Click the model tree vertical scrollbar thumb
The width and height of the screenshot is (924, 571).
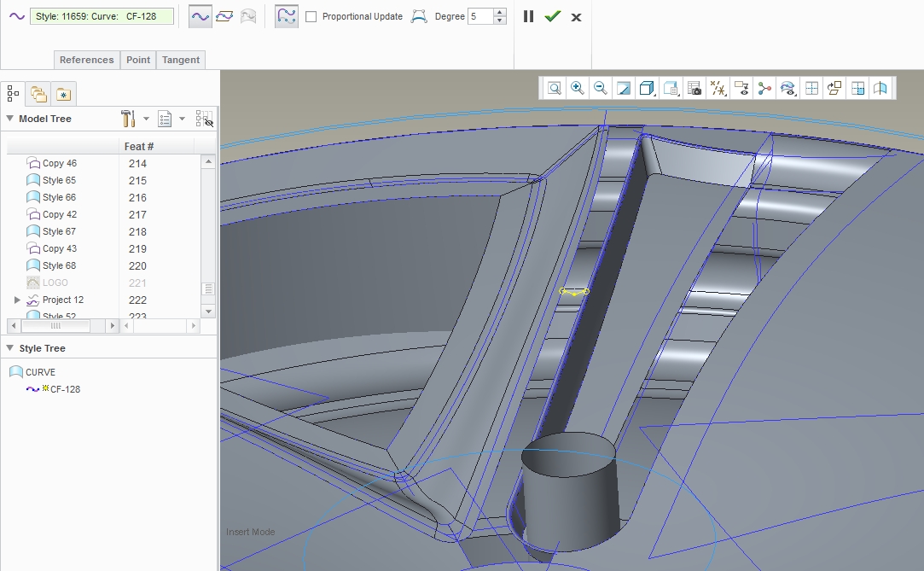coord(208,288)
